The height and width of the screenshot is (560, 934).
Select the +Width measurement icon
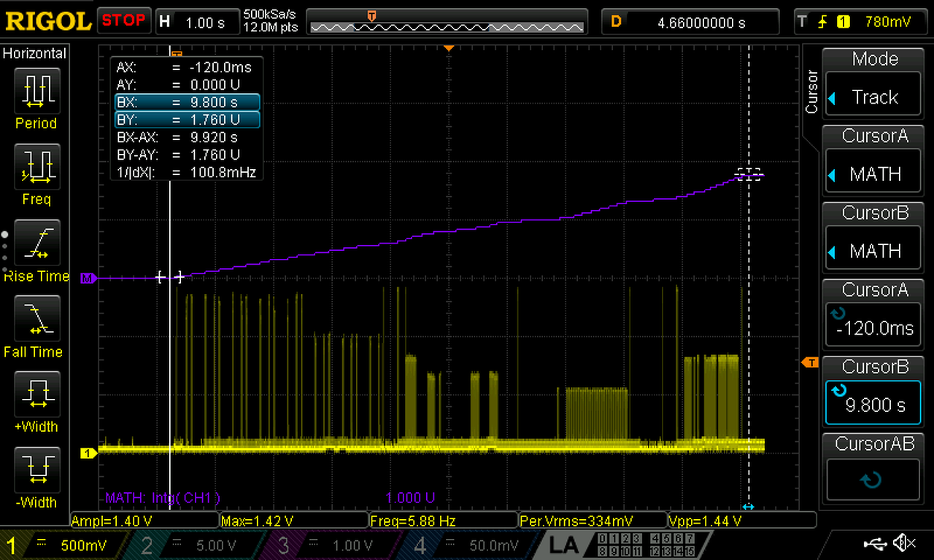(x=36, y=394)
